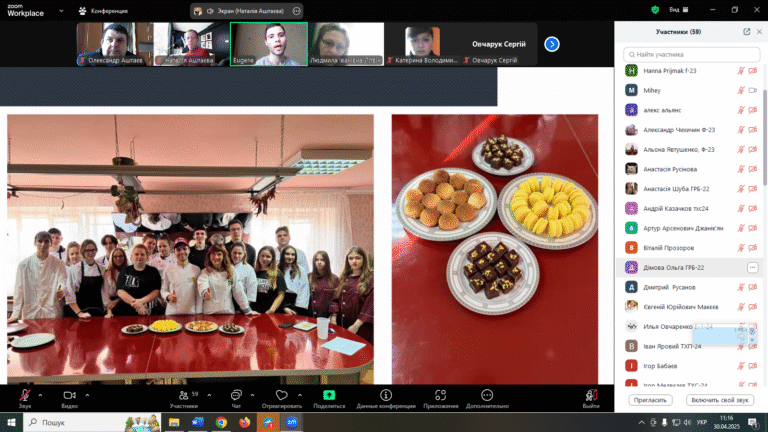Start camera with the Видео button
The height and width of the screenshot is (432, 768).
click(70, 399)
